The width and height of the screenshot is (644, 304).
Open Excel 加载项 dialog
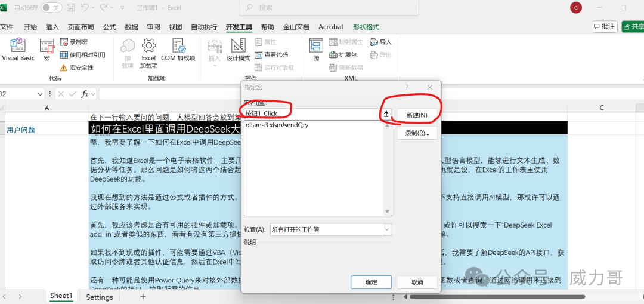(x=148, y=54)
